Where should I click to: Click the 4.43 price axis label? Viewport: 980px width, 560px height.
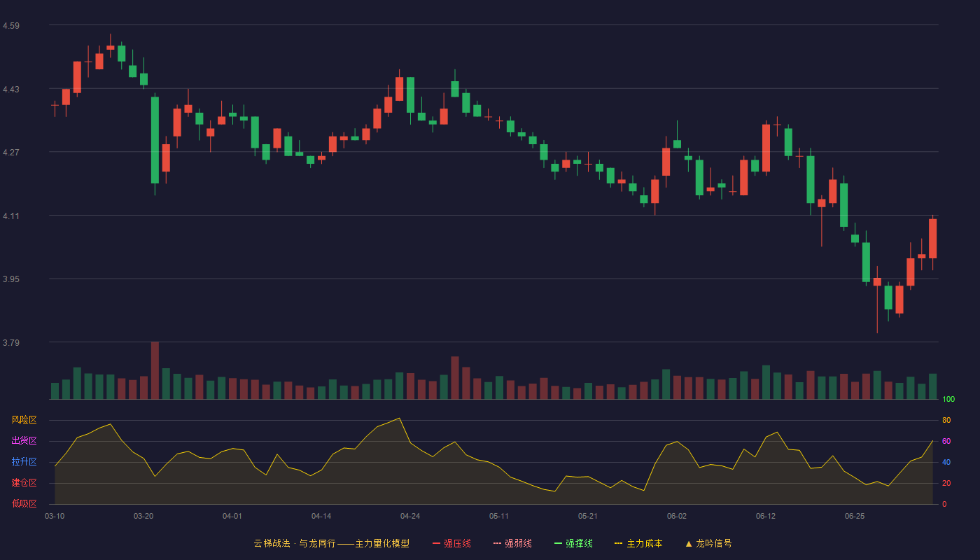[11, 90]
